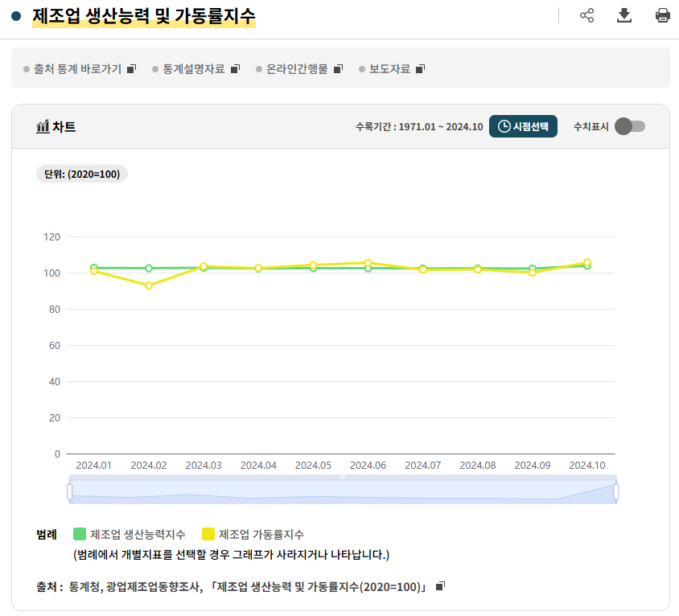Open the 보도자료 link

389,69
